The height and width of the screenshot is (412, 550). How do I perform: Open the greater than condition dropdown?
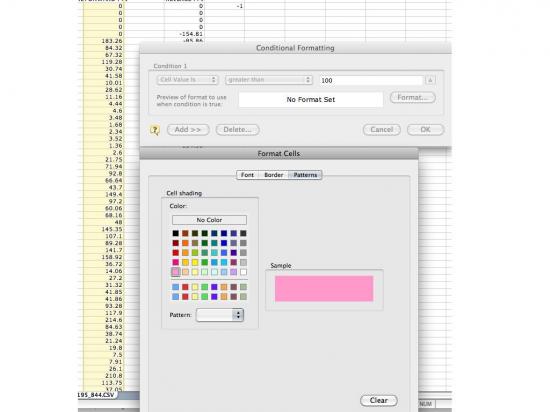[x=269, y=80]
